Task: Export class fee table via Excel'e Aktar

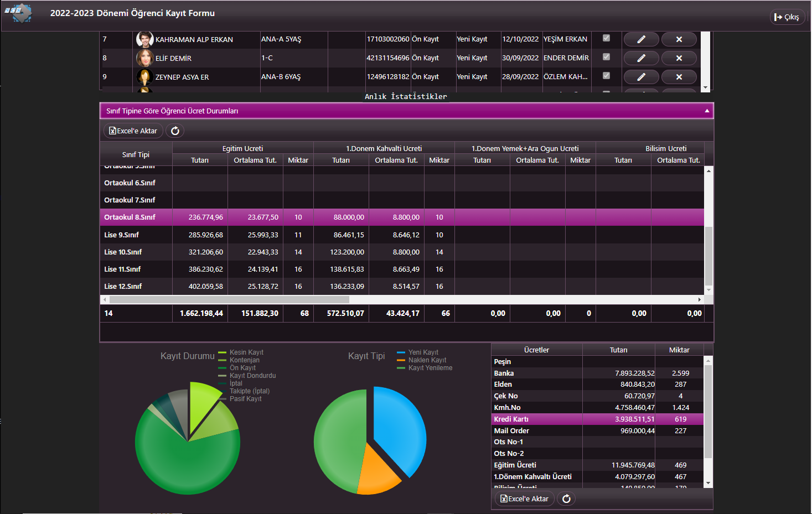Action: coord(133,131)
